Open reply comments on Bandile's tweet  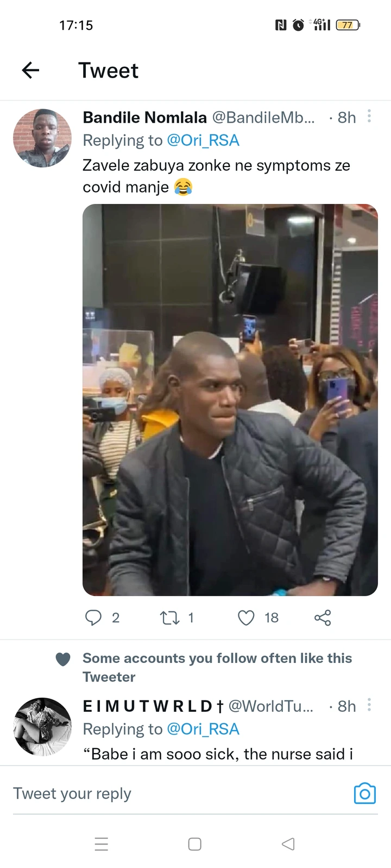93,617
